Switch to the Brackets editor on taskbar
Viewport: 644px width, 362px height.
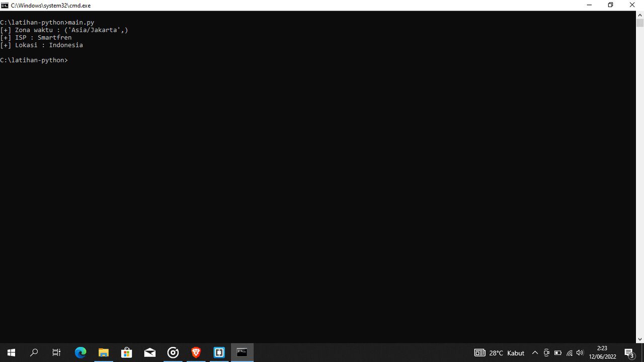[219, 353]
